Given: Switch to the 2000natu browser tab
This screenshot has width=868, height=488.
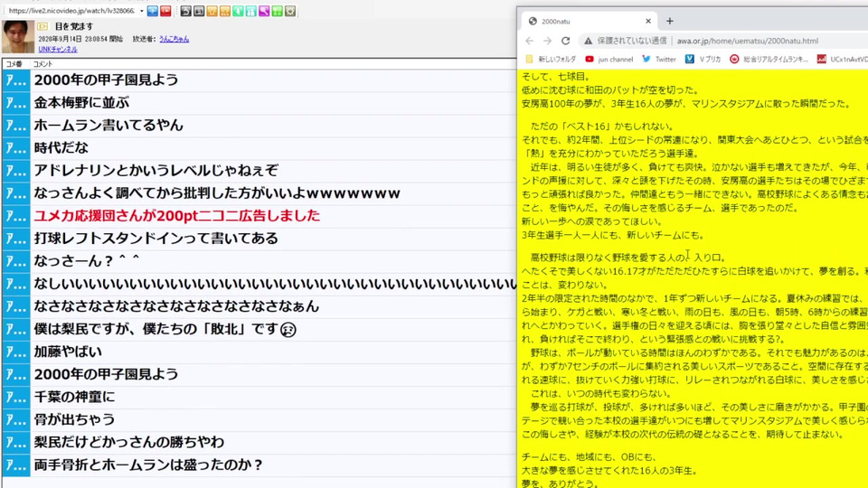Looking at the screenshot, I should coord(590,21).
